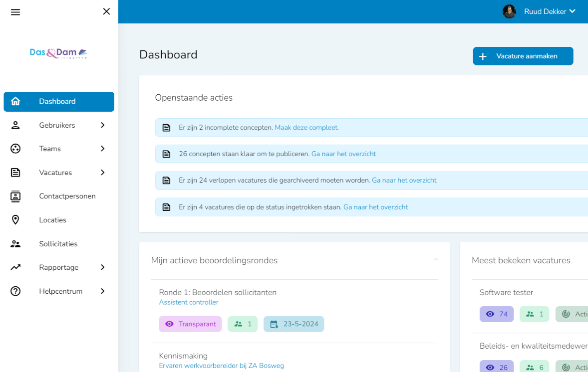Click the document icon beside incomplete concepten

point(166,127)
